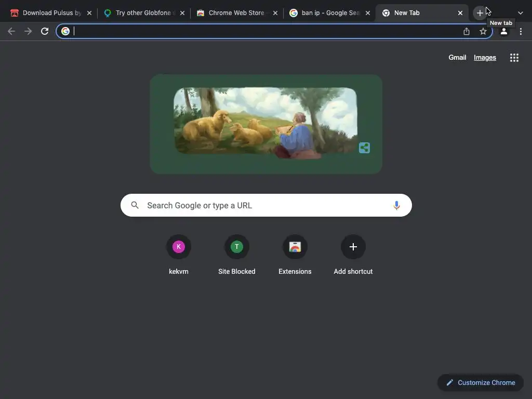The height and width of the screenshot is (399, 532).
Task: Open the Site Blocked shortcut
Action: pyautogui.click(x=237, y=255)
